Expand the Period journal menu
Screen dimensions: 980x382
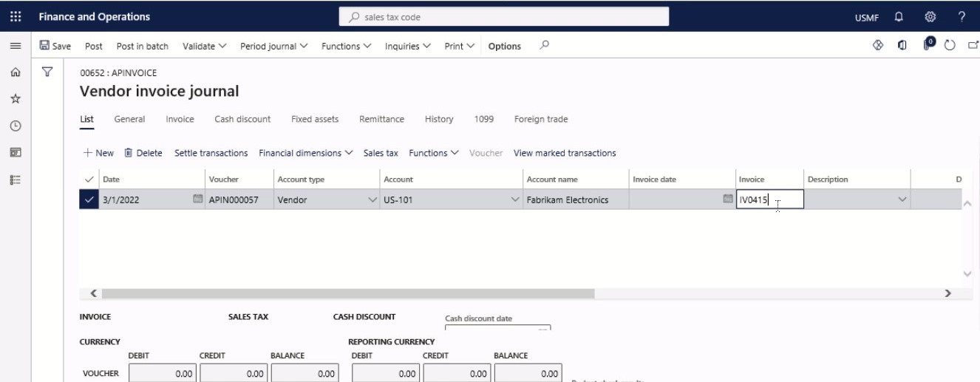(x=274, y=46)
